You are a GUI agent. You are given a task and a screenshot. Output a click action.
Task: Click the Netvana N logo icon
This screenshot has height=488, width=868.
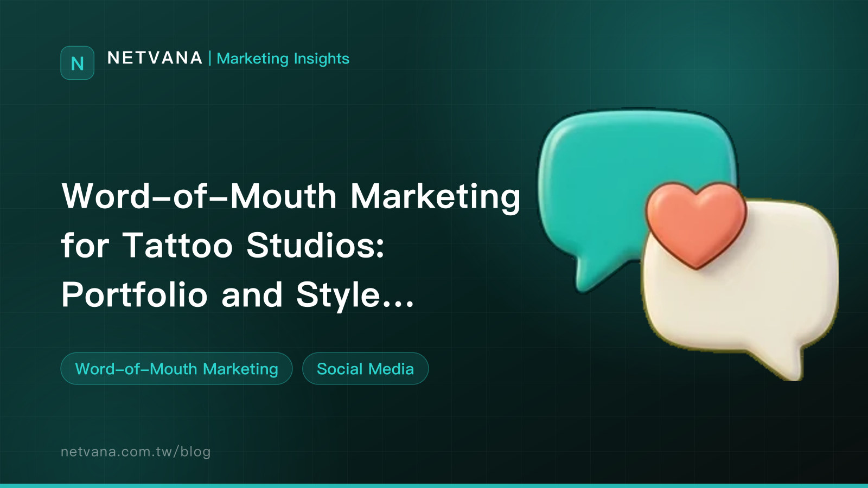77,63
